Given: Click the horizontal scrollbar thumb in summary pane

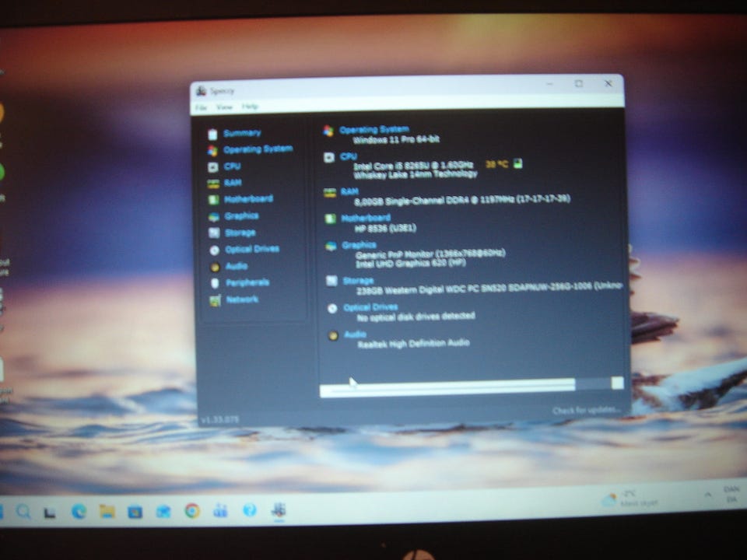Looking at the screenshot, I should click(448, 387).
